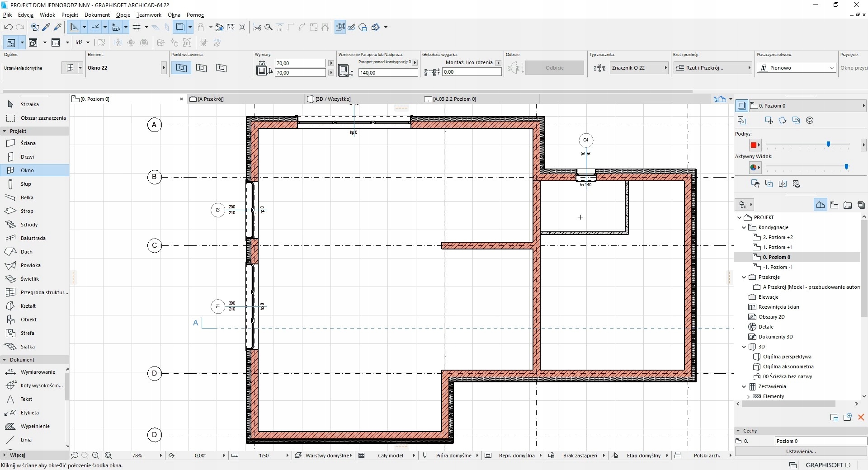Select the Słup column tool
The image size is (868, 470).
coord(26,184)
